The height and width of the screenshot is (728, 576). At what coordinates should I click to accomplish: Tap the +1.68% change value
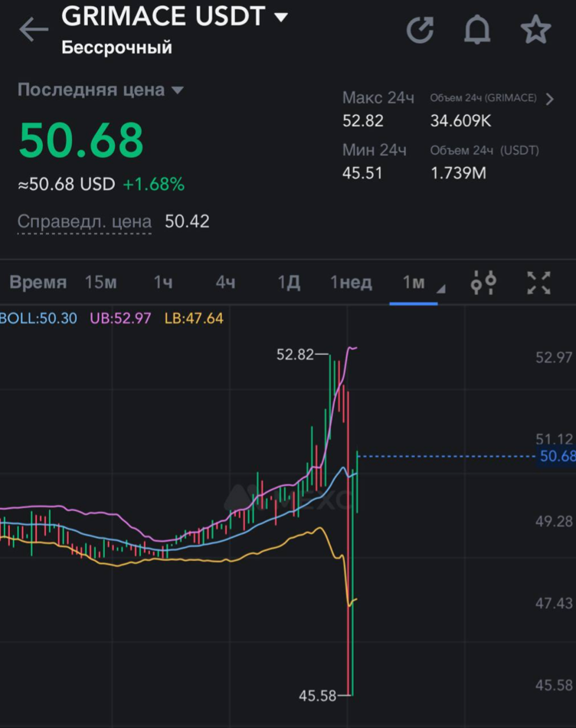point(154,185)
